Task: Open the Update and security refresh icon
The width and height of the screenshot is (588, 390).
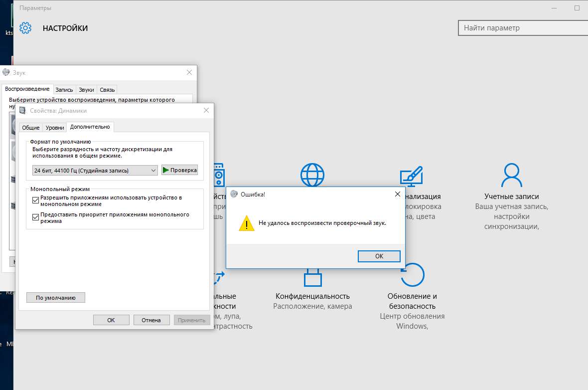Action: 413,275
